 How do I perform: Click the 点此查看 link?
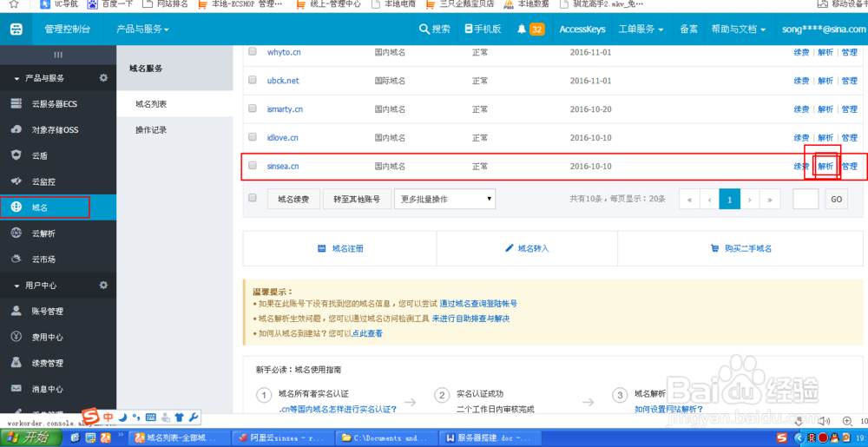point(367,333)
